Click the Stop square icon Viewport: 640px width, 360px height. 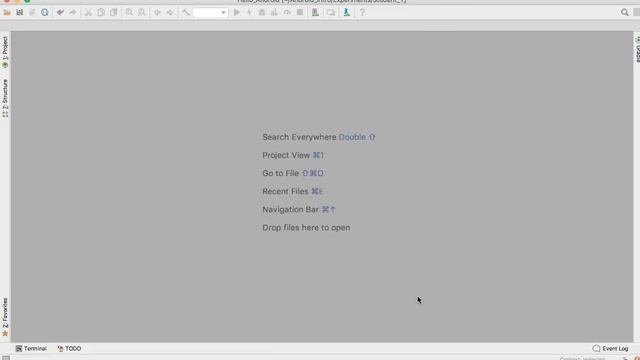300,13
